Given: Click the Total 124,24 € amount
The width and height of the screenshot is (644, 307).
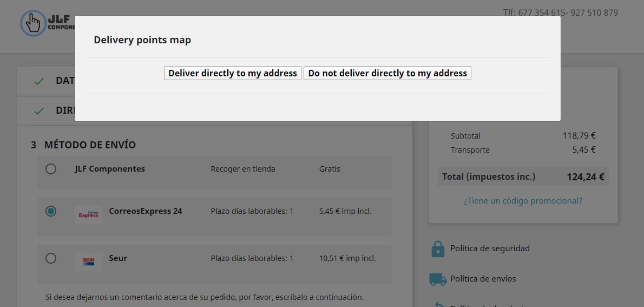Looking at the screenshot, I should click(x=585, y=177).
